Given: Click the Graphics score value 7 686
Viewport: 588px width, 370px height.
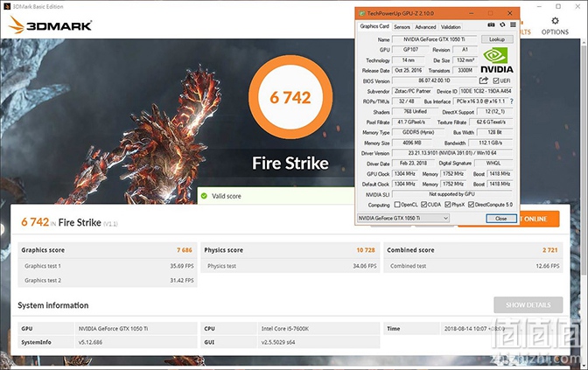Looking at the screenshot, I should coord(184,250).
